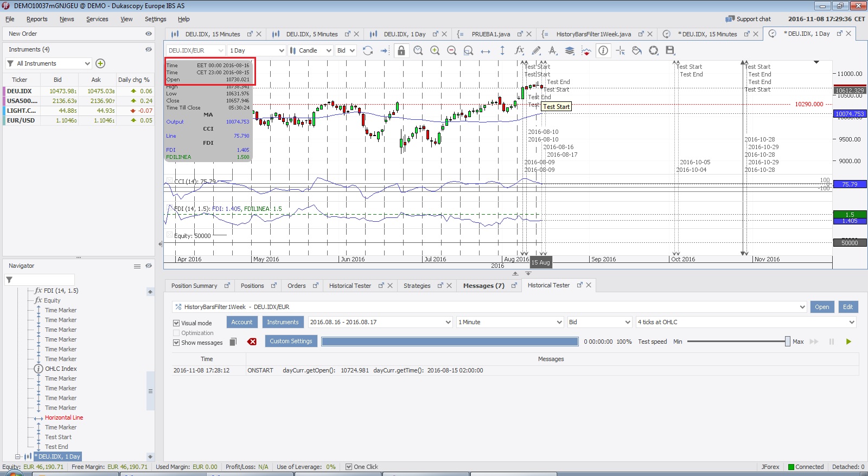Open the 1 Day period dropdown
The image size is (868, 476).
click(256, 50)
